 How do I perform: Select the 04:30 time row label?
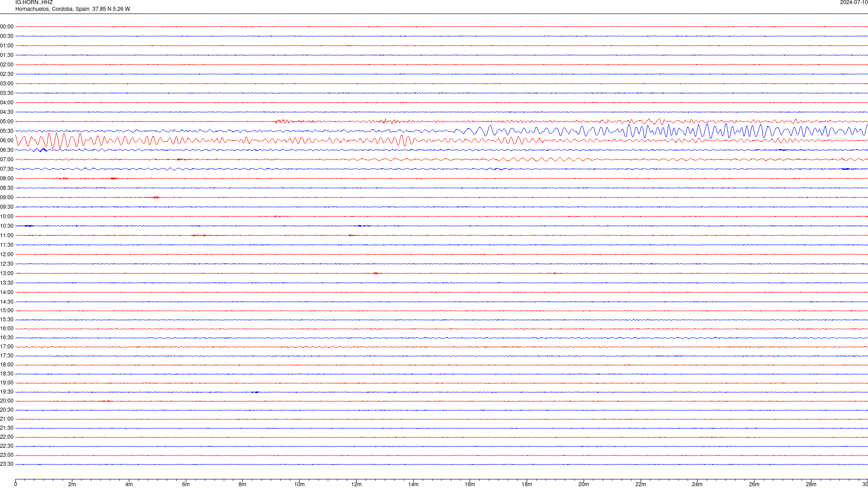(x=7, y=112)
